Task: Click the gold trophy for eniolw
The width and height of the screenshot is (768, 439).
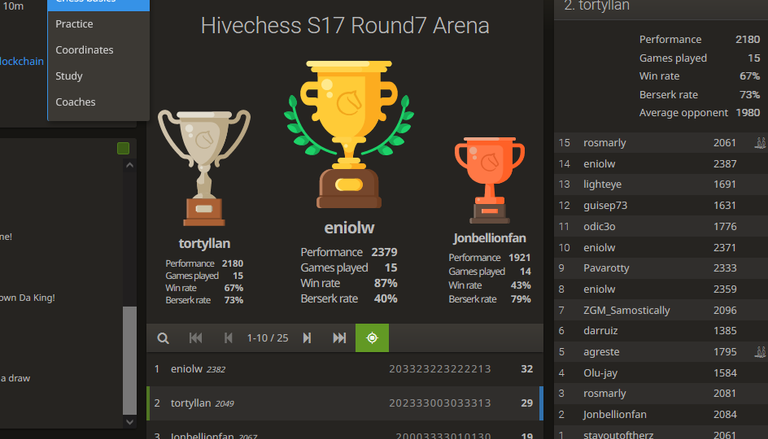Action: click(349, 134)
